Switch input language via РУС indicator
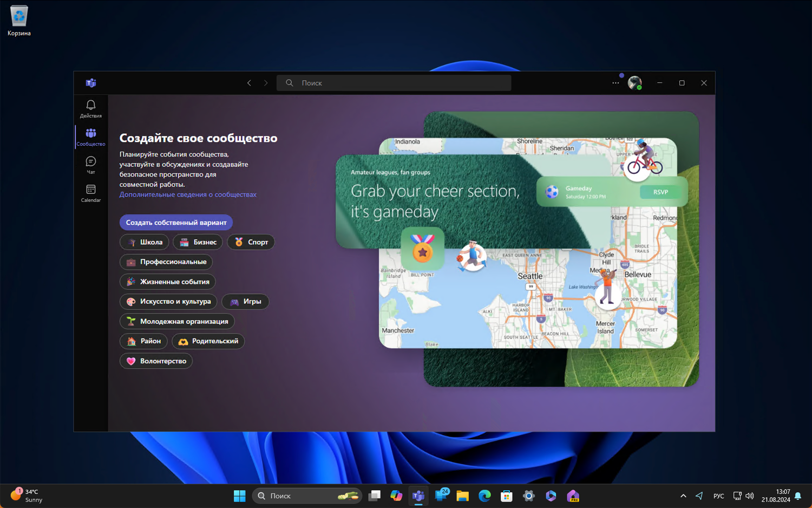 click(719, 496)
